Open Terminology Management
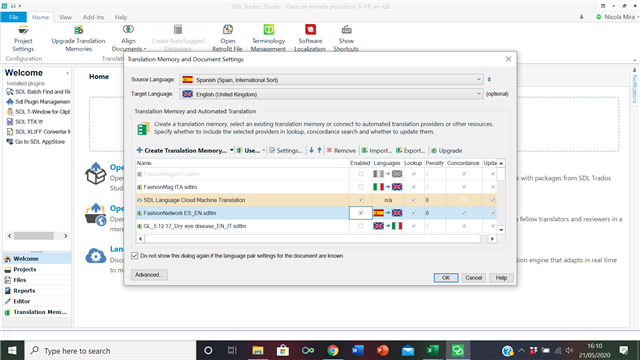640x360 pixels. [x=268, y=38]
